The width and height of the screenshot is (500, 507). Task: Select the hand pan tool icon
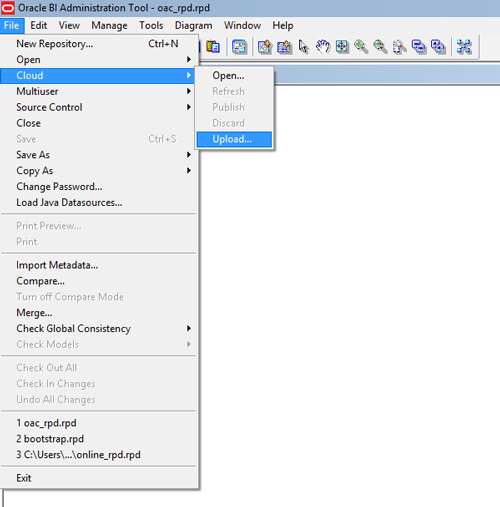coord(323,47)
